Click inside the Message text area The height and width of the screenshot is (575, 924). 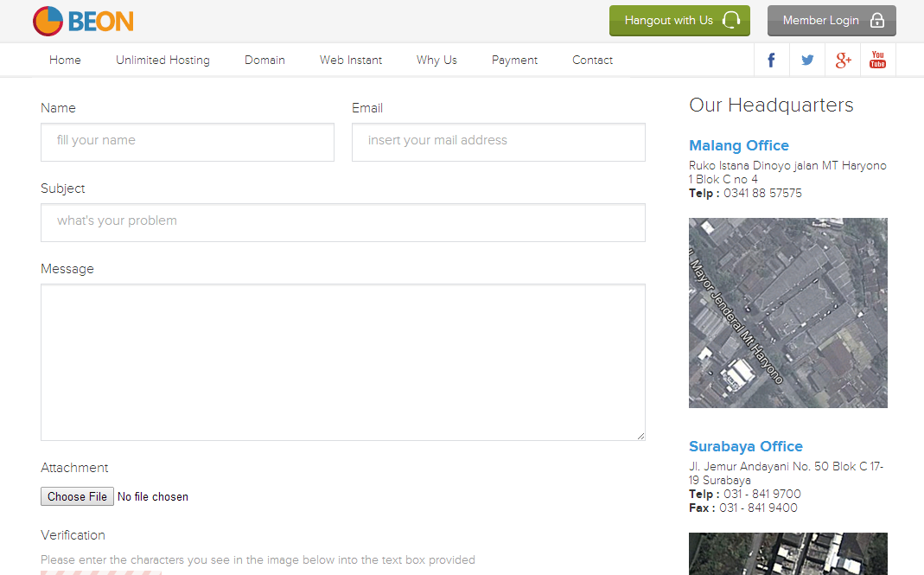[x=343, y=362]
